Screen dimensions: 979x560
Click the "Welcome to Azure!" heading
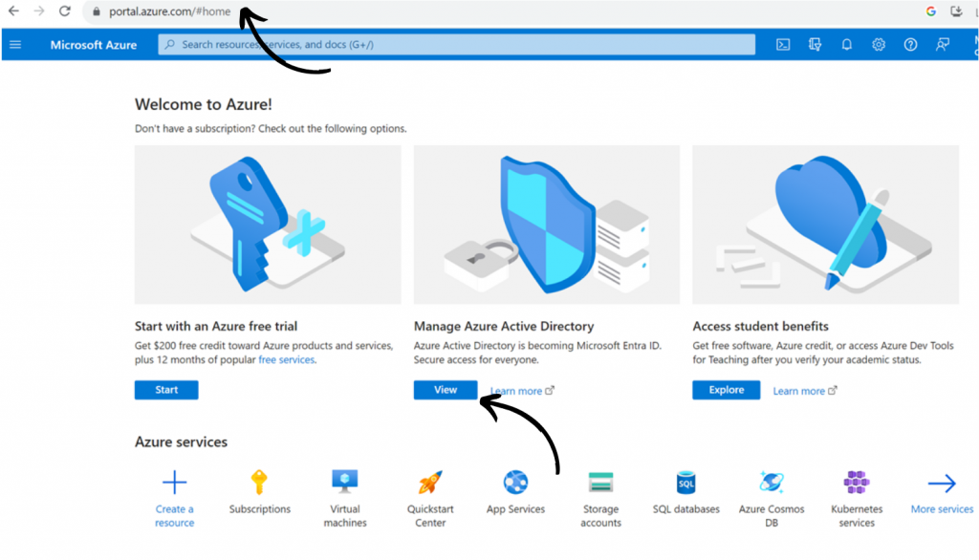point(204,104)
